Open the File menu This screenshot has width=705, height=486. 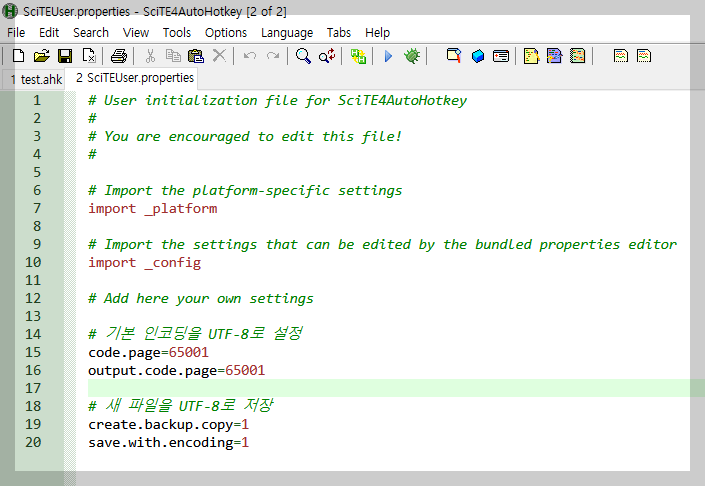[16, 33]
